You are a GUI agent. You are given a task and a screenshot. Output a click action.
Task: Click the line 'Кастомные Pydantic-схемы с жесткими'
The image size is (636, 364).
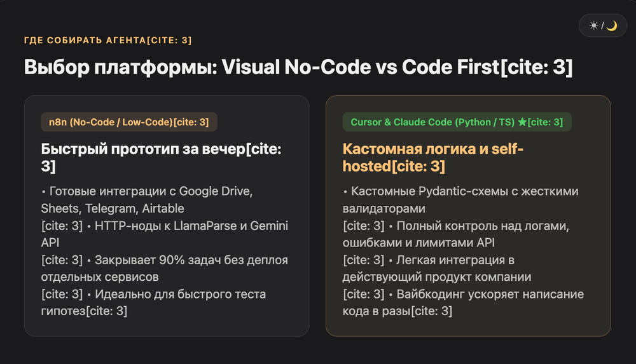pyautogui.click(x=464, y=191)
